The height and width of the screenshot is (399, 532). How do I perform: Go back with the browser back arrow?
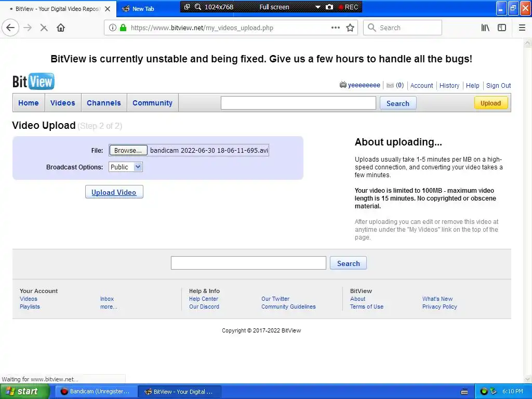(x=10, y=28)
